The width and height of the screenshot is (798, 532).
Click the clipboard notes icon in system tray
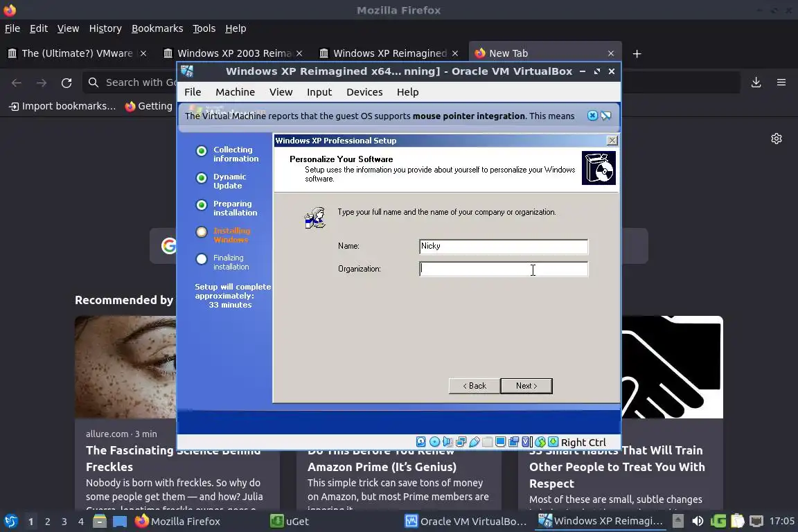click(x=738, y=521)
